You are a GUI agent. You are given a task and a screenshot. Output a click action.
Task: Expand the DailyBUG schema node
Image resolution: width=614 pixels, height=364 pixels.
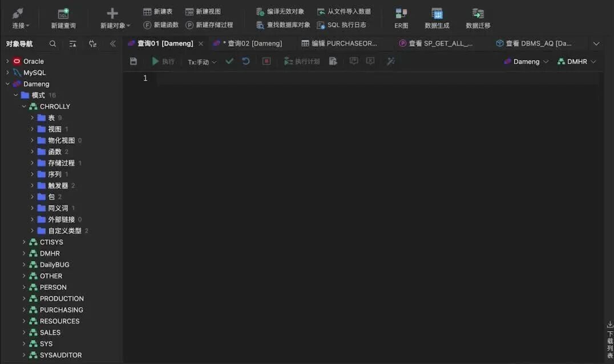(x=24, y=265)
